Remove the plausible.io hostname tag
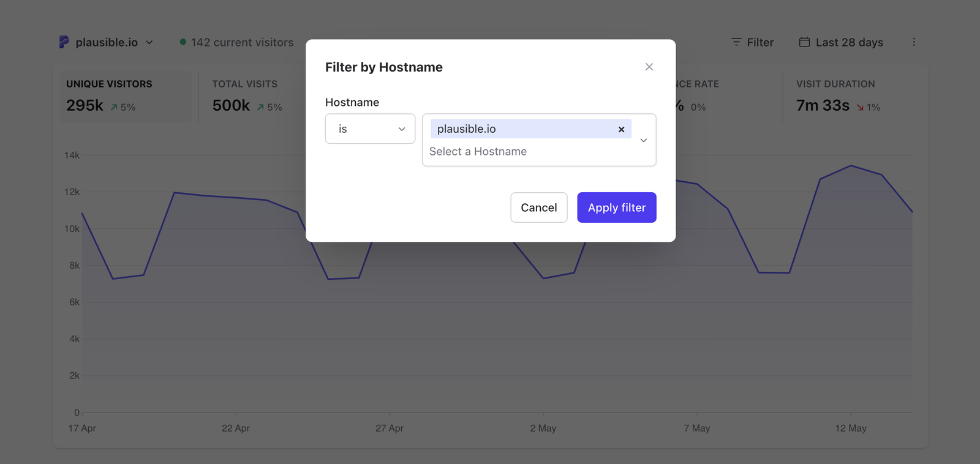 click(621, 129)
